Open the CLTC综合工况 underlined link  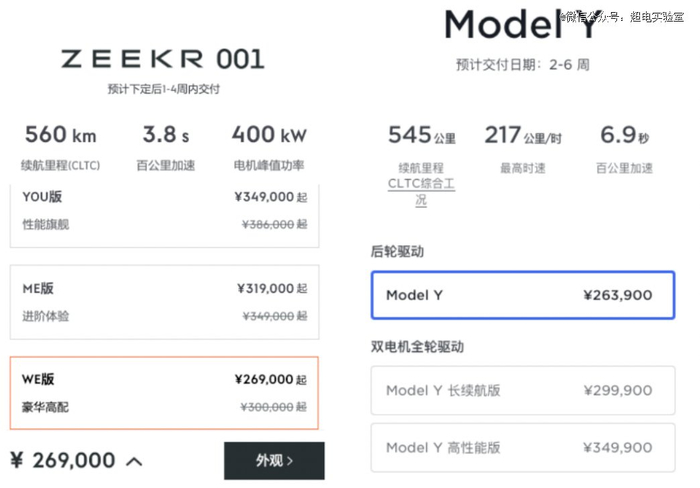(421, 185)
